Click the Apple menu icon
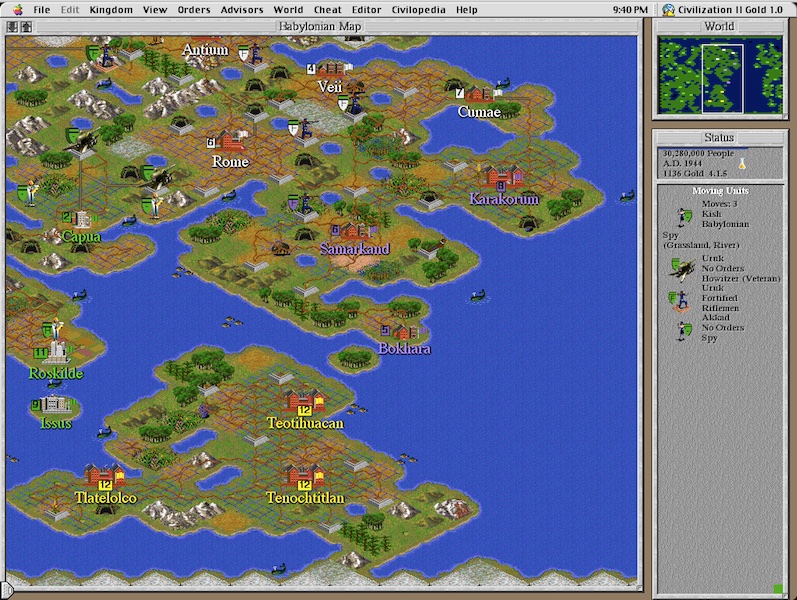This screenshot has height=600, width=797. coord(18,10)
